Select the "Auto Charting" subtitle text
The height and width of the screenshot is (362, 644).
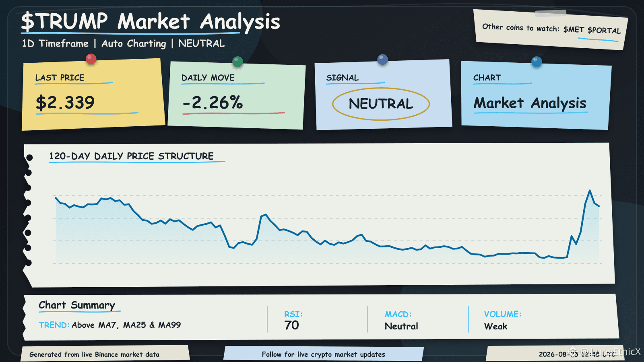tap(134, 44)
